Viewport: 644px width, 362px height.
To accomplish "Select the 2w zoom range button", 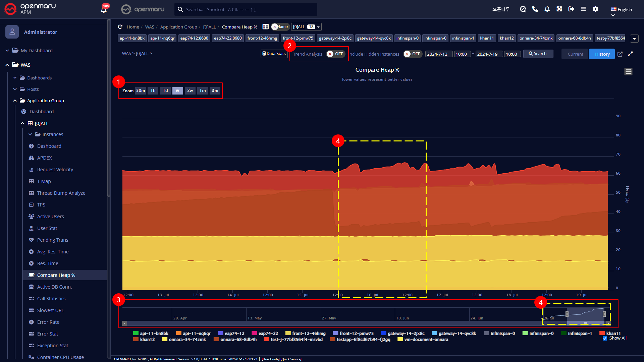I will (x=190, y=90).
